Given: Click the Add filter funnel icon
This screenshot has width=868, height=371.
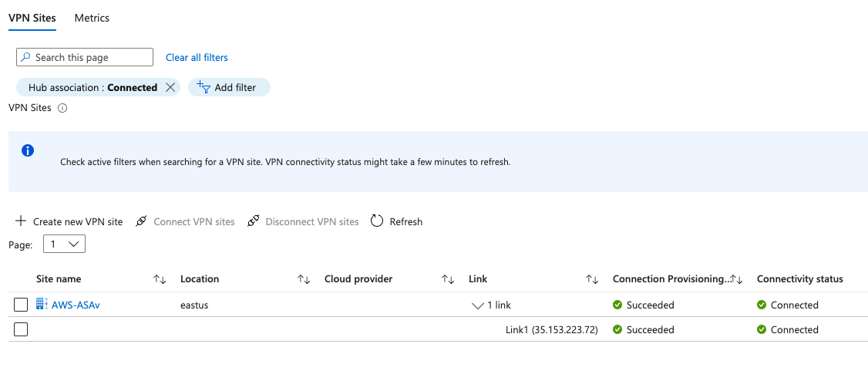Looking at the screenshot, I should click(x=204, y=87).
